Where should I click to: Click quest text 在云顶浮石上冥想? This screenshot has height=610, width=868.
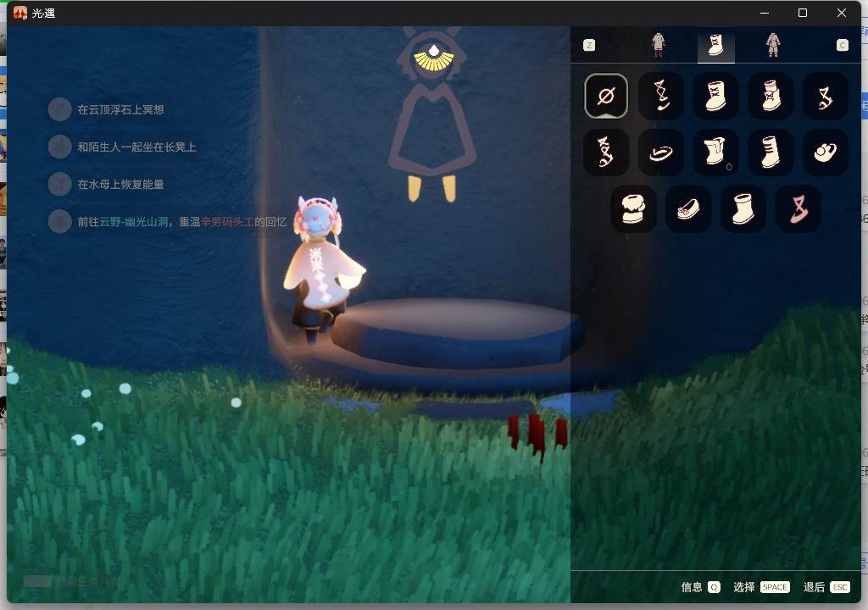[x=120, y=109]
